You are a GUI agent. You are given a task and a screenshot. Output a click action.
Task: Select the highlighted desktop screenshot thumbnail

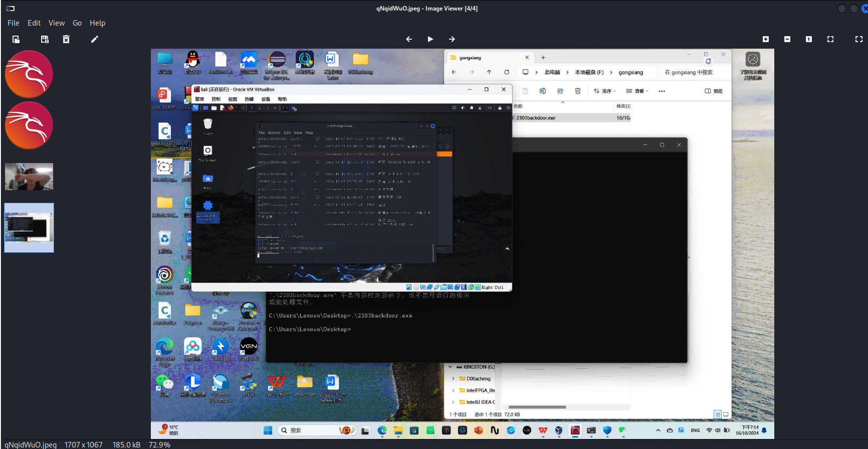(x=29, y=228)
